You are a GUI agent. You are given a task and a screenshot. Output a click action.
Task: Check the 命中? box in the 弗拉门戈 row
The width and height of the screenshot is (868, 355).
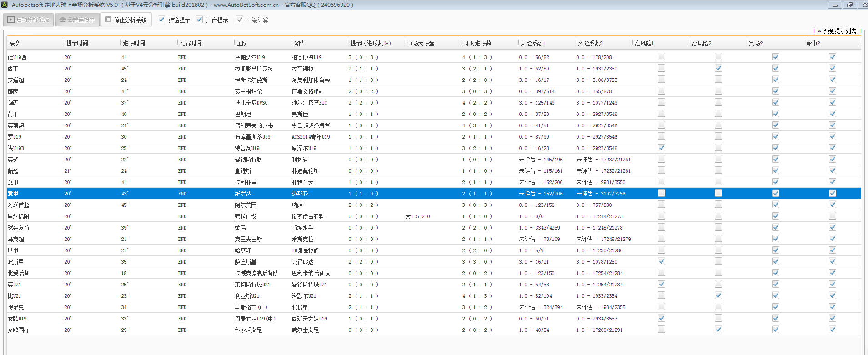pyautogui.click(x=833, y=216)
